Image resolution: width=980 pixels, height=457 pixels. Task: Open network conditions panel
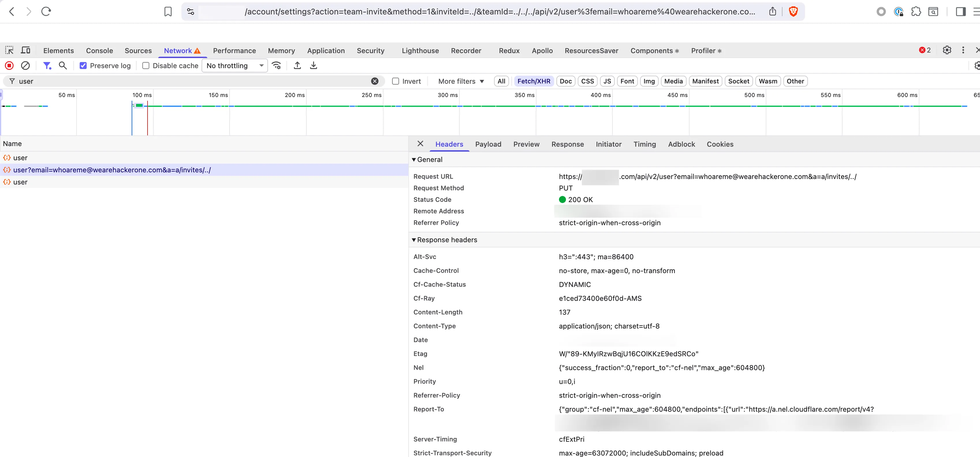[x=277, y=66]
